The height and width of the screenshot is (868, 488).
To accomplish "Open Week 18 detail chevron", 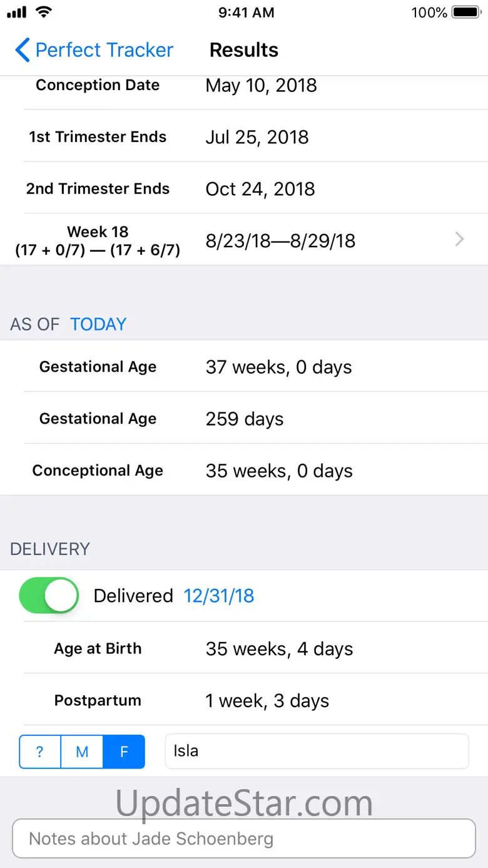I will coord(460,239).
